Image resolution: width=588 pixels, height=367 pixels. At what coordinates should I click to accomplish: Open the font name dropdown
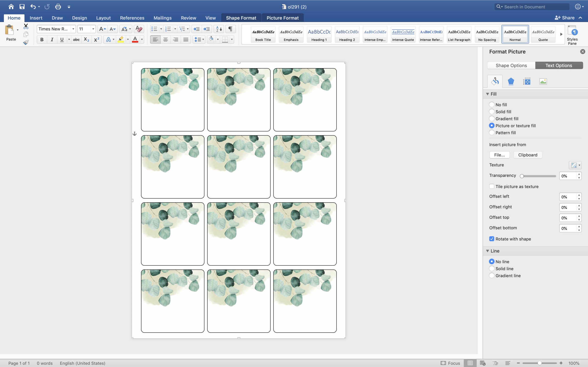pyautogui.click(x=73, y=29)
